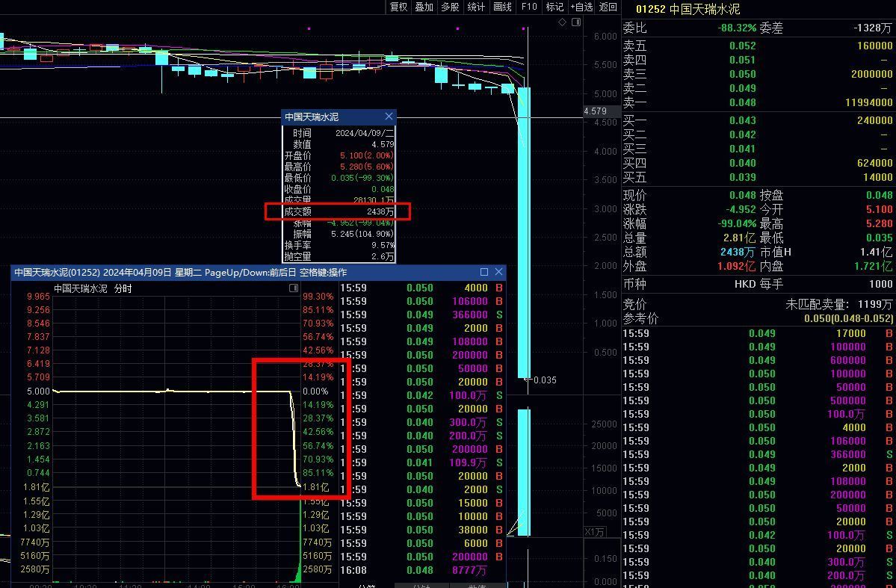The width and height of the screenshot is (896, 588).
Task: Click the 买四 0.040 bid row
Action: click(758, 164)
